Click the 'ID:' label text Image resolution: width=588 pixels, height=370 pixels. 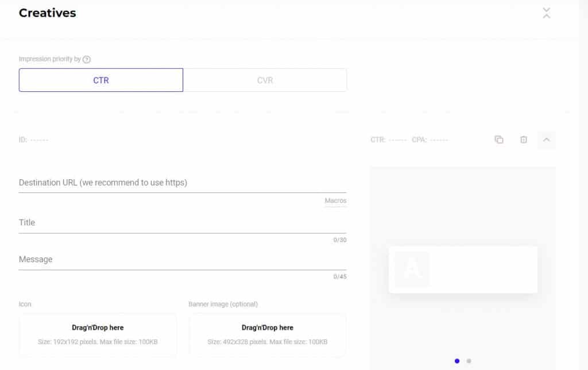(x=23, y=140)
